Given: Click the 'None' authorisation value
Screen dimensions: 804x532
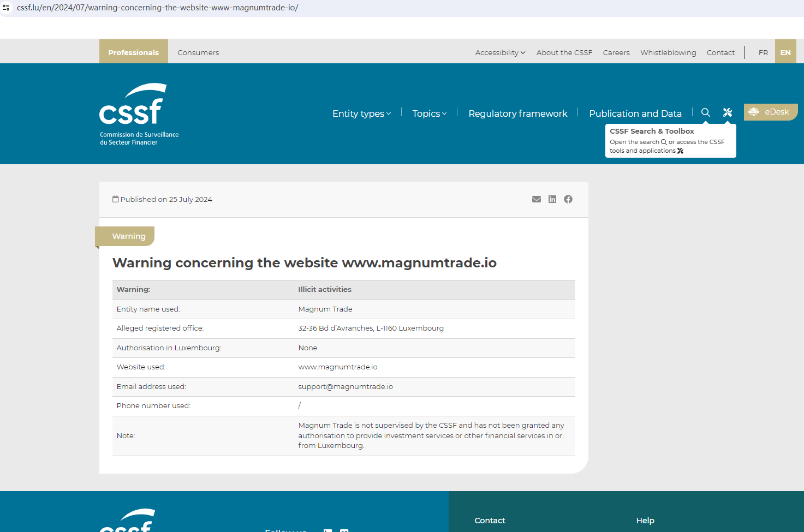Looking at the screenshot, I should pyautogui.click(x=308, y=348).
